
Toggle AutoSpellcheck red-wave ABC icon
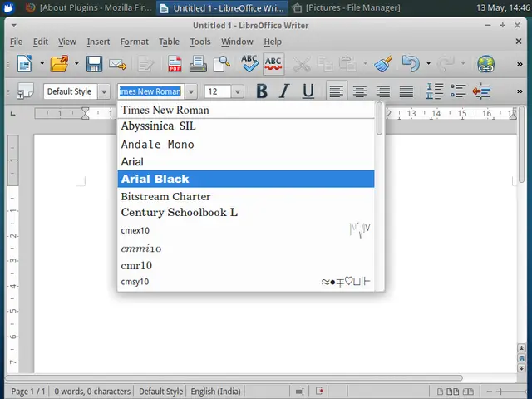(x=273, y=63)
